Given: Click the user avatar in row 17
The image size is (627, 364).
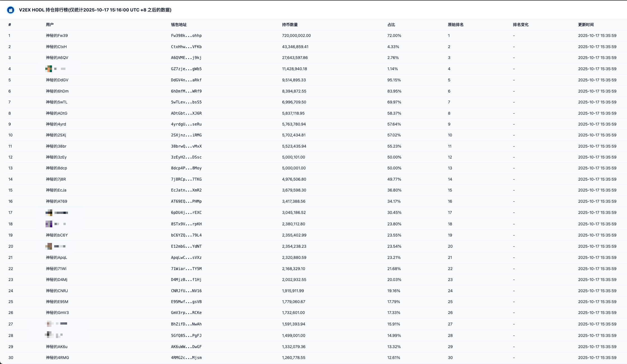Looking at the screenshot, I should pos(49,213).
